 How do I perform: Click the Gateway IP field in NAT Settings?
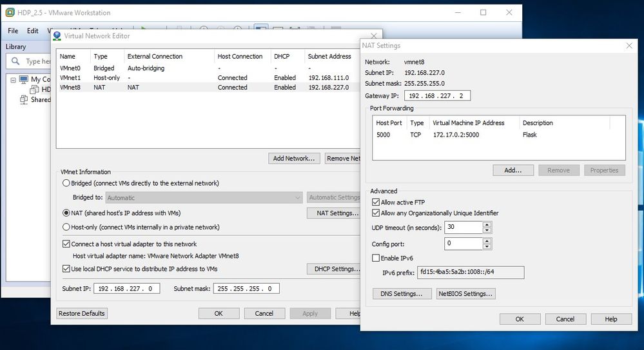[438, 95]
